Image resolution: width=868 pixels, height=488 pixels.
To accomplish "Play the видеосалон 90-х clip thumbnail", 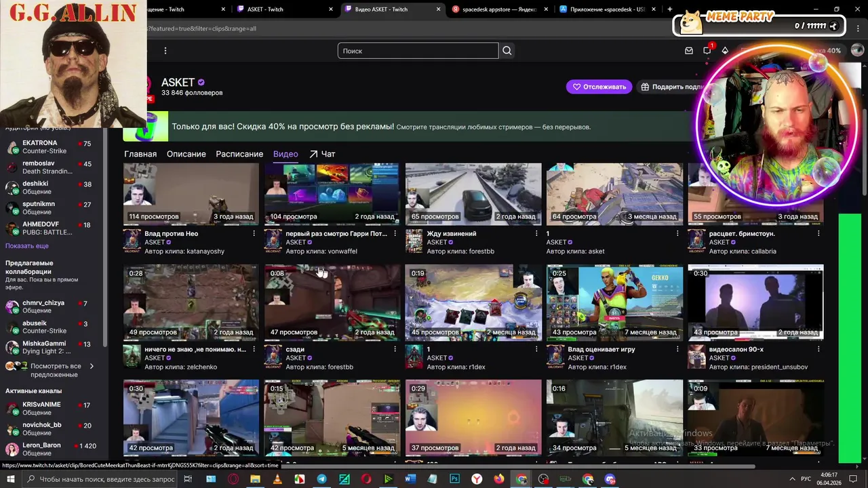I will (x=755, y=302).
